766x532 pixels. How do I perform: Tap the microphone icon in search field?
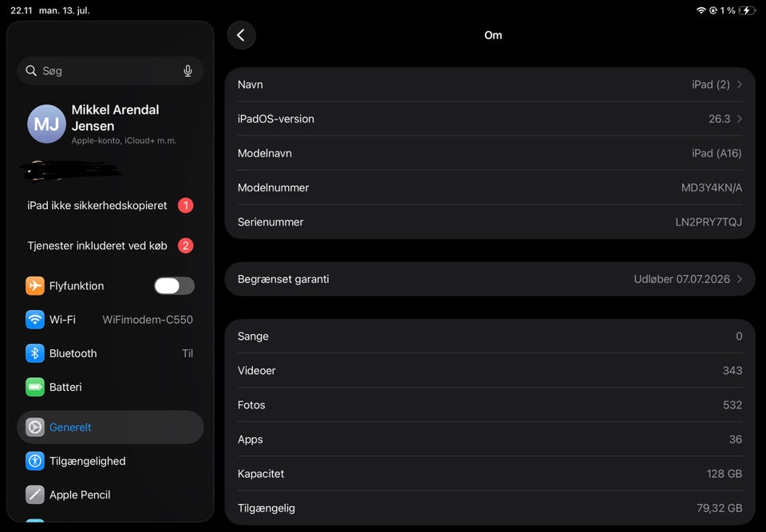[188, 71]
